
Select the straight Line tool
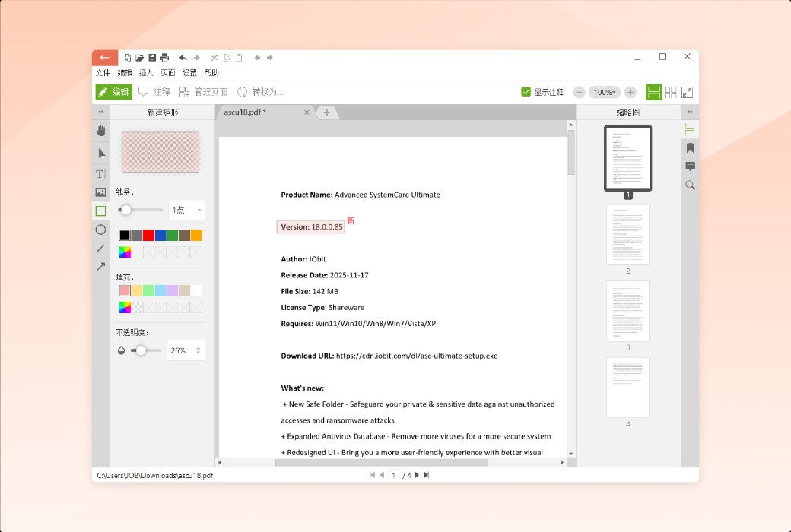[x=100, y=248]
